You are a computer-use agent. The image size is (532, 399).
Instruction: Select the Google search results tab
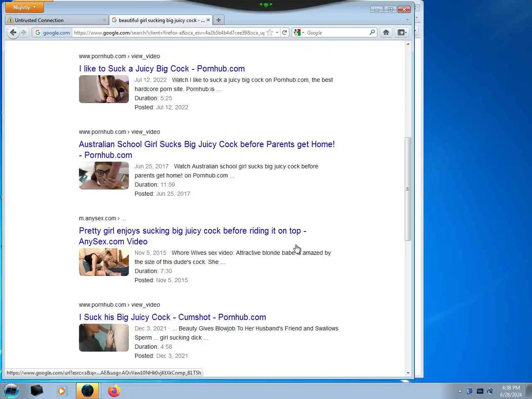[161, 20]
